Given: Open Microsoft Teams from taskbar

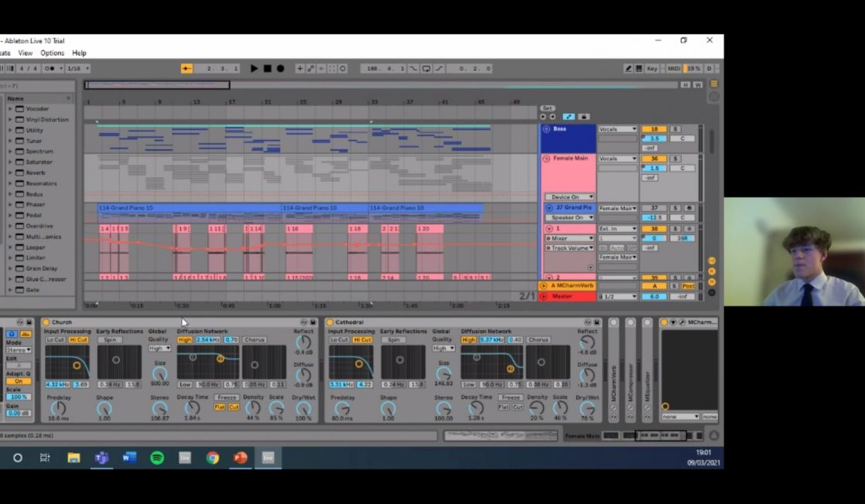Looking at the screenshot, I should click(x=101, y=458).
